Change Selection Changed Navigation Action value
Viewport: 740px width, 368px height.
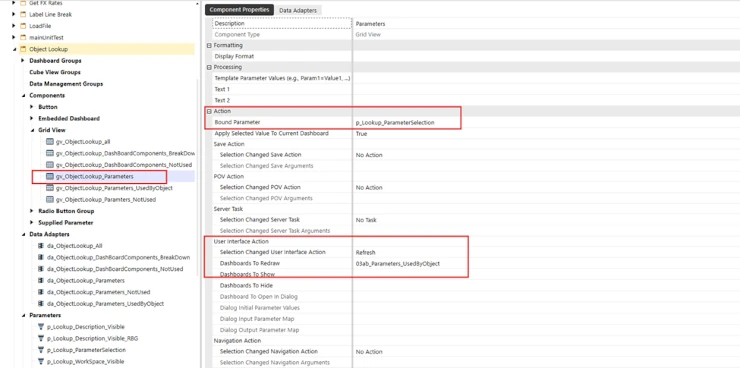[546, 351]
